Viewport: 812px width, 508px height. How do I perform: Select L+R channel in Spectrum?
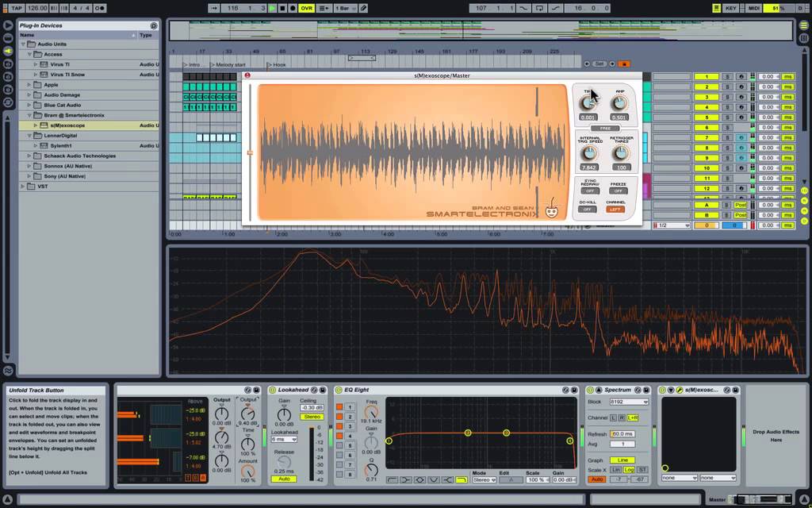click(x=632, y=418)
